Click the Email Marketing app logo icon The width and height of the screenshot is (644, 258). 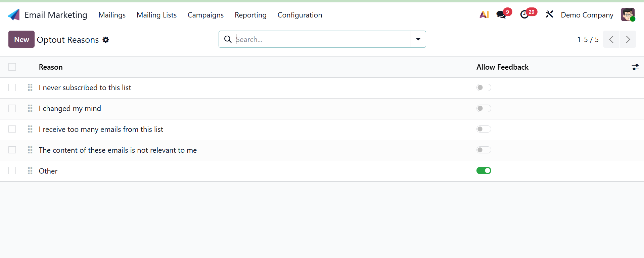(x=14, y=15)
